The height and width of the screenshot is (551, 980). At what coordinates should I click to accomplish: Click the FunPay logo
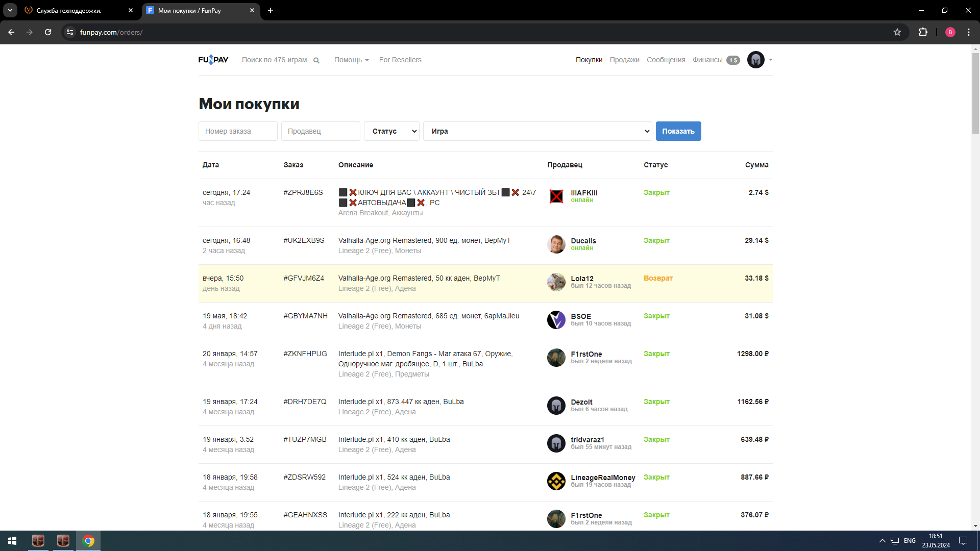coord(213,60)
